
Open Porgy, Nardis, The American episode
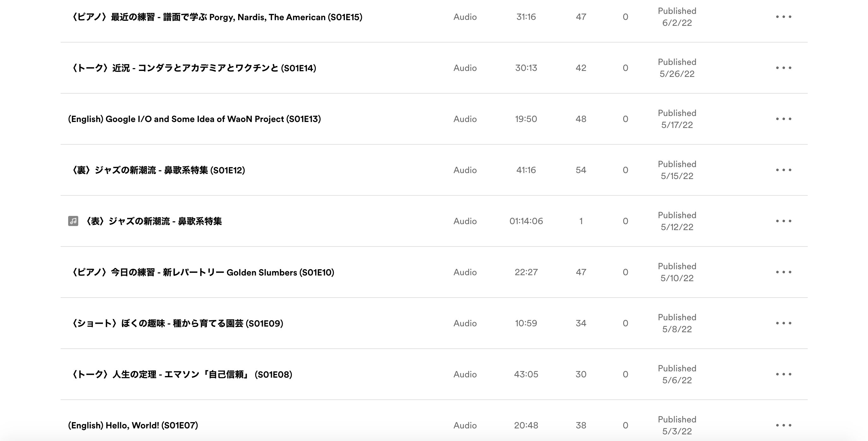[215, 17]
